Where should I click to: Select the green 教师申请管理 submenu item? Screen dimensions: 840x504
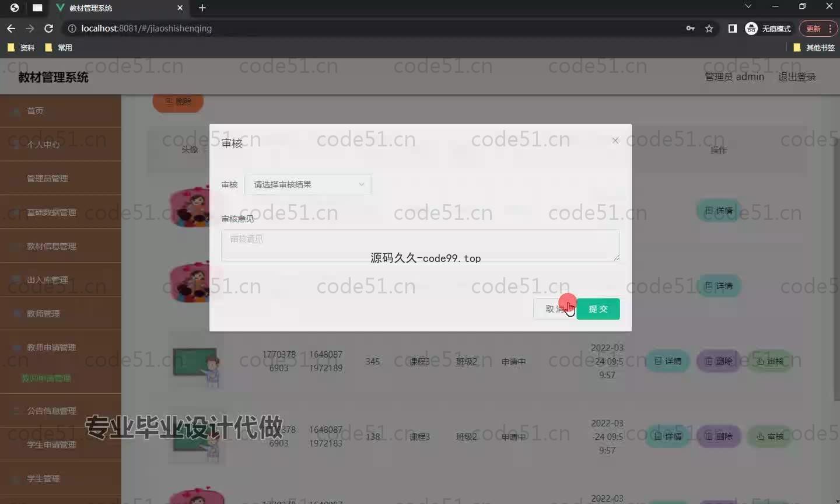point(46,379)
